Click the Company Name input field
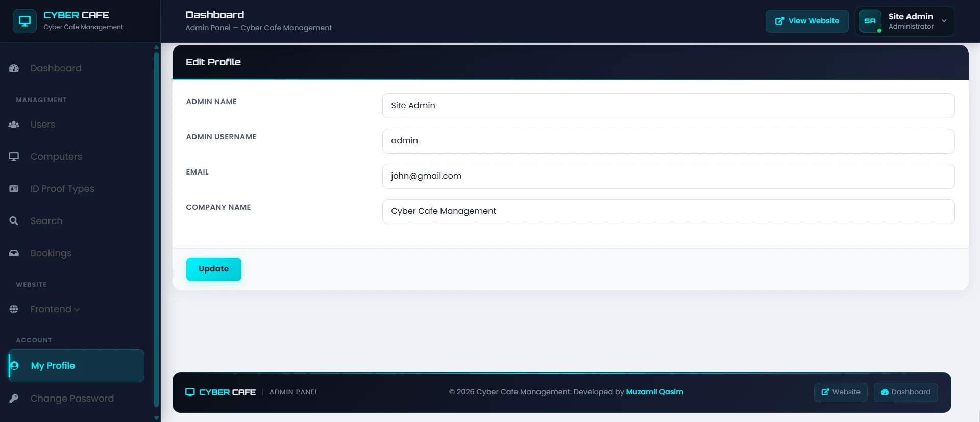The image size is (980, 422). point(668,211)
